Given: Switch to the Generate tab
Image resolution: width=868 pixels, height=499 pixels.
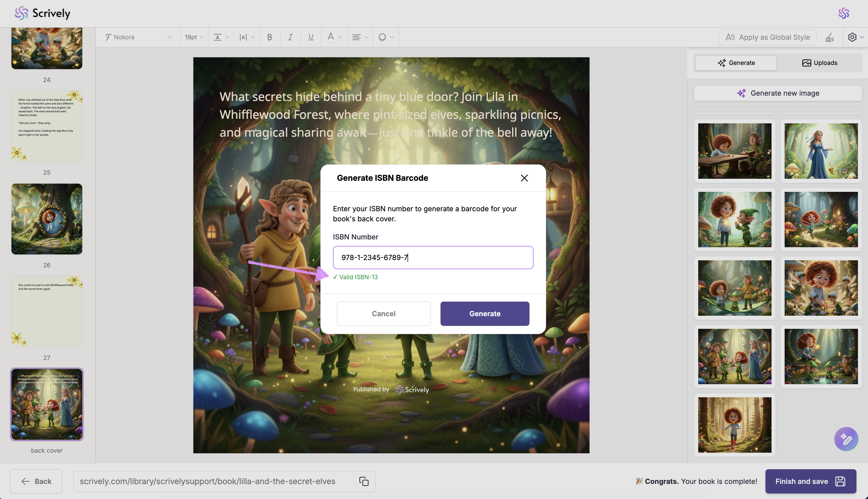Looking at the screenshot, I should (x=736, y=63).
